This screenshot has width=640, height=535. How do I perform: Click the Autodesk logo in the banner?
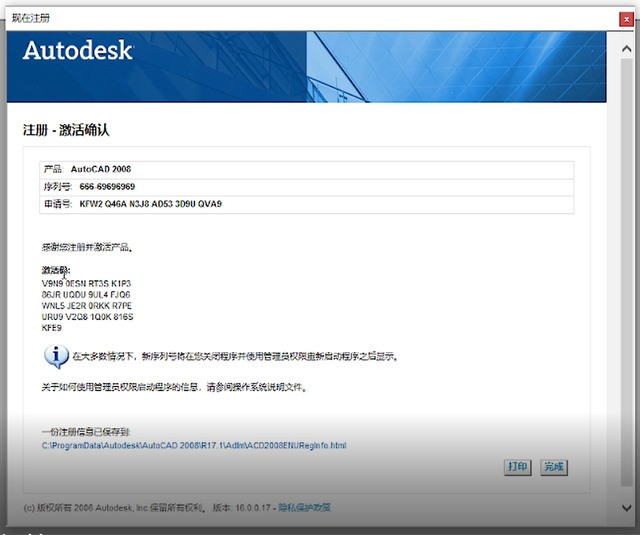78,51
